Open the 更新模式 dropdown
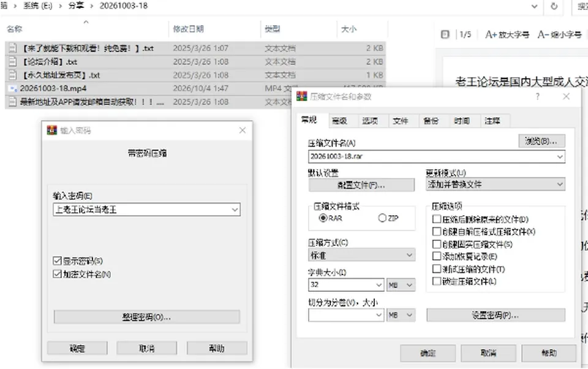 click(496, 184)
